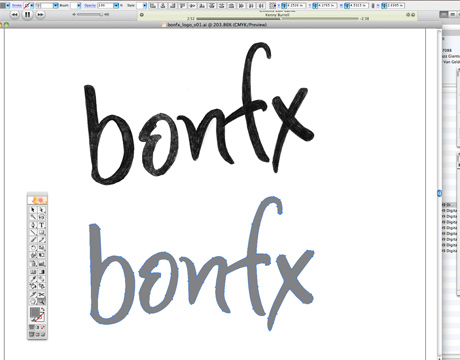Select the Scissors tool

pyautogui.click(x=42, y=294)
